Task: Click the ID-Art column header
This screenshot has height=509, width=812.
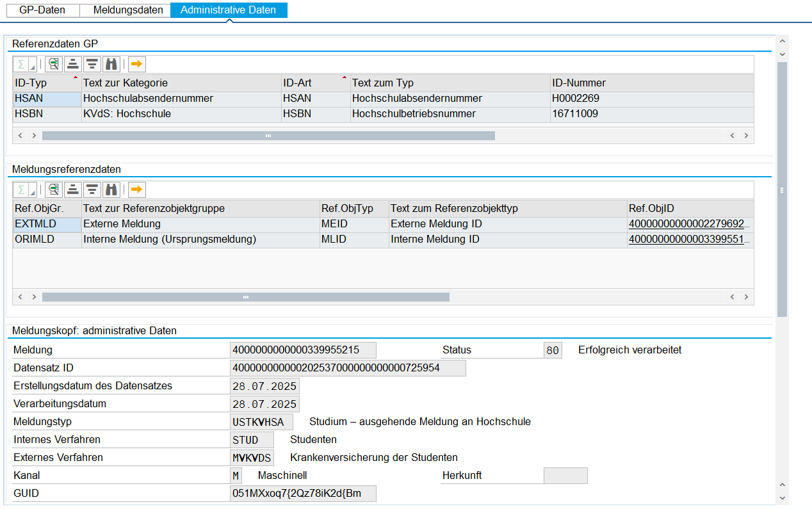Action: (x=316, y=83)
